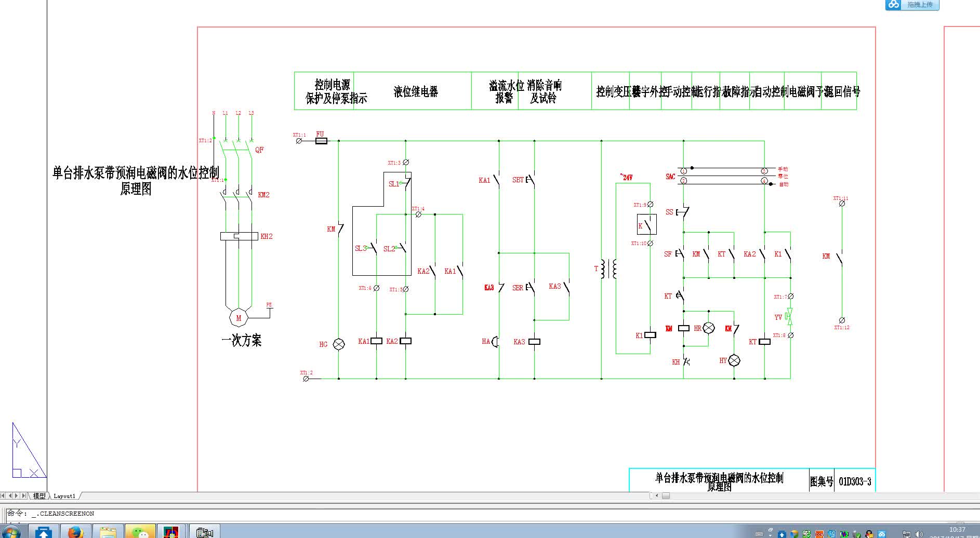
Task: Open the Layout1 tab
Action: [x=64, y=496]
